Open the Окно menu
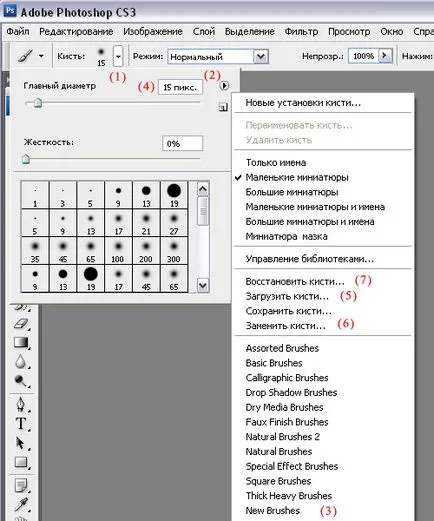434x521 pixels. point(392,32)
